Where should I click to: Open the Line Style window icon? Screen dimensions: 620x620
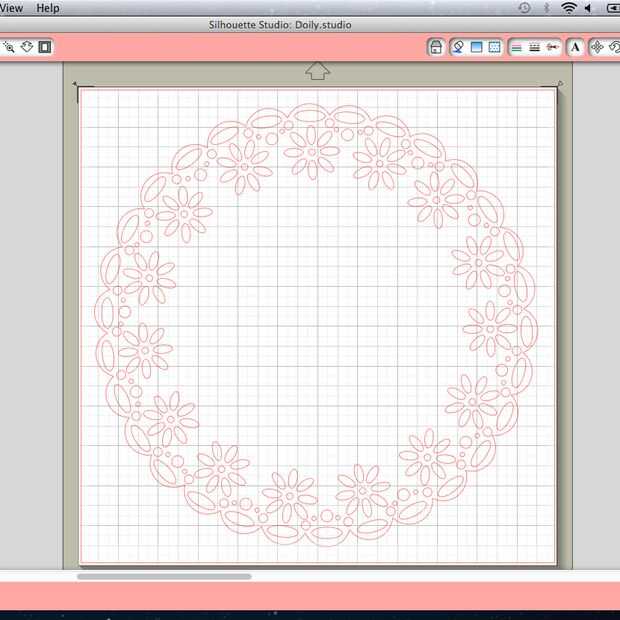pyautogui.click(x=535, y=48)
